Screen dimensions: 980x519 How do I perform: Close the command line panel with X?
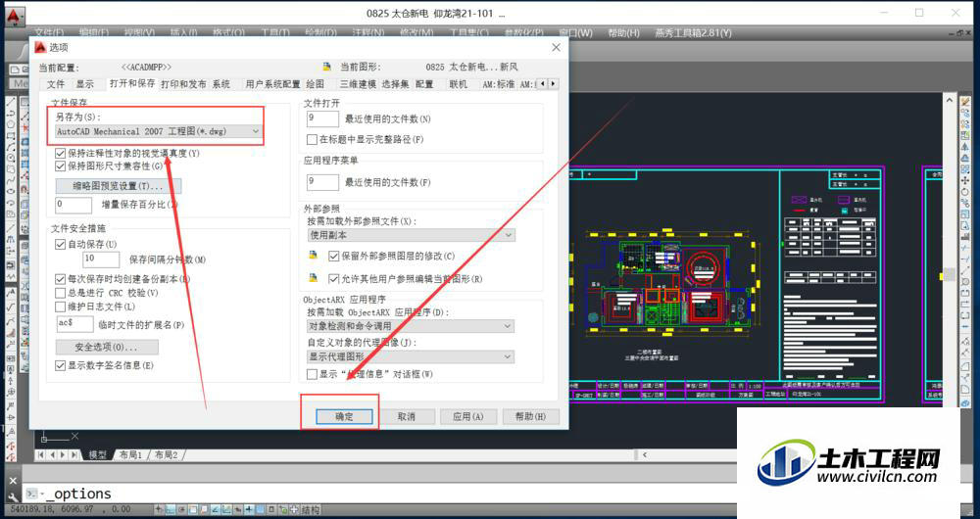click(12, 482)
